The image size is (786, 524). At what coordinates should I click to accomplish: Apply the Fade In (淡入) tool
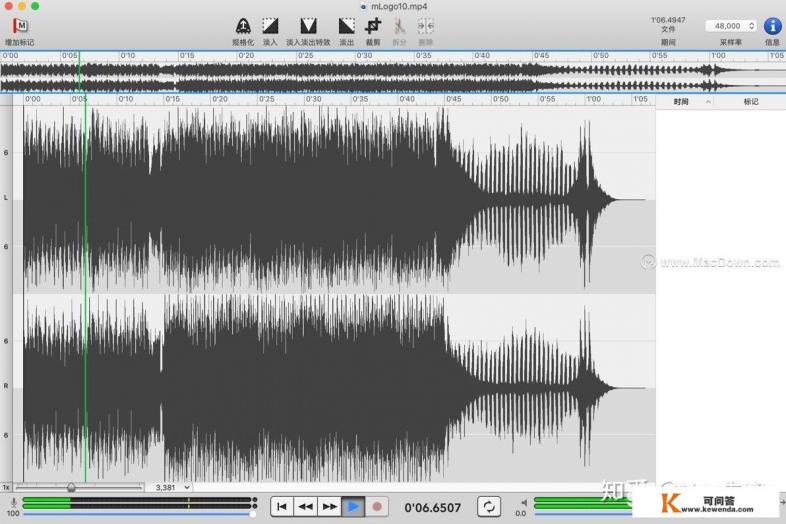coord(270,26)
